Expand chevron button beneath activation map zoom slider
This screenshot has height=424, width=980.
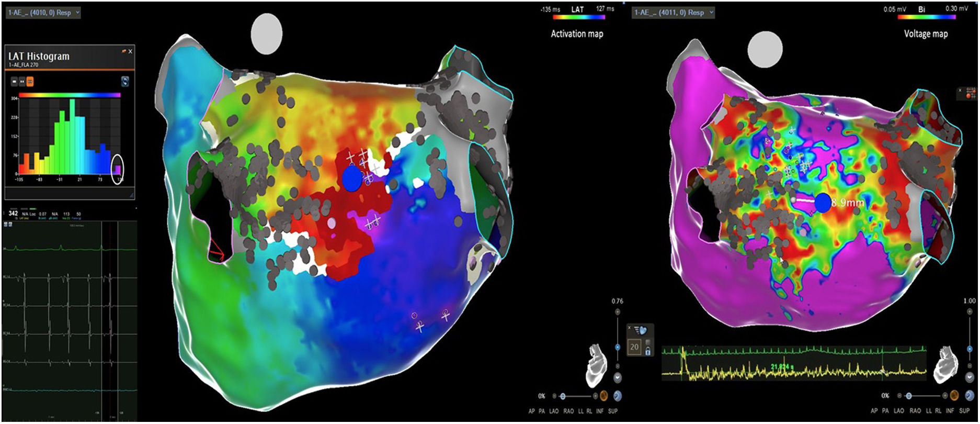pyautogui.click(x=618, y=377)
